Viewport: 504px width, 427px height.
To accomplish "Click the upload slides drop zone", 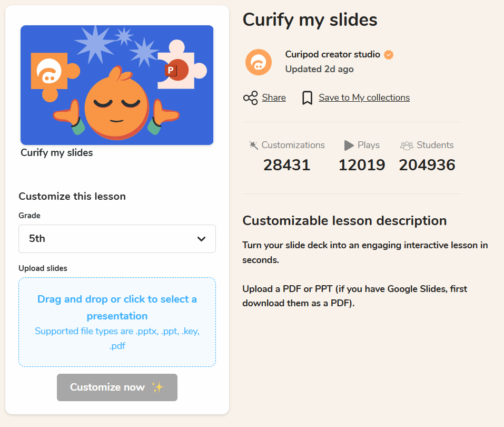I will coord(117,322).
